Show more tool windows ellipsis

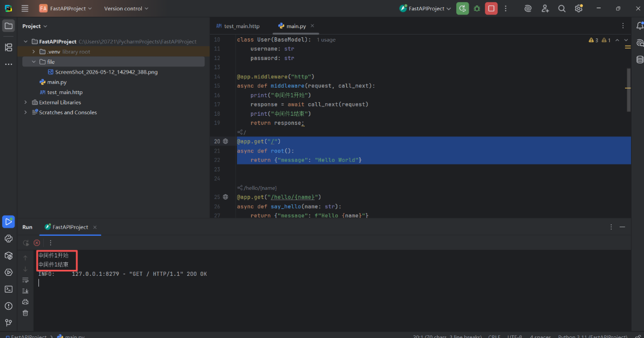8,64
